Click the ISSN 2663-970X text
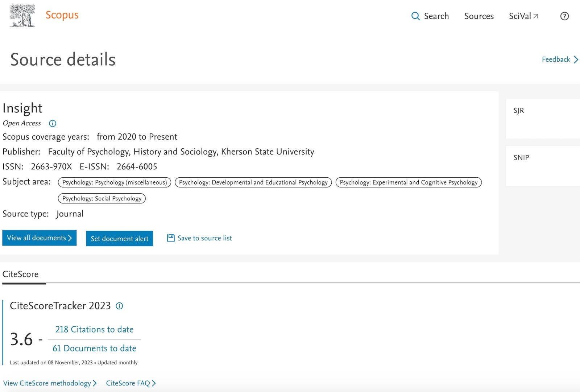This screenshot has height=392, width=580. [x=51, y=166]
